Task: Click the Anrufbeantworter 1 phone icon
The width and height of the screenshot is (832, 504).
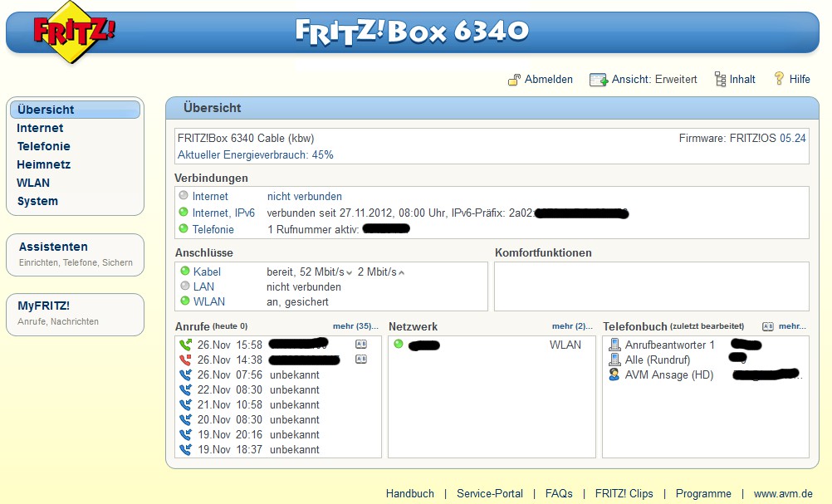Action: click(x=614, y=345)
